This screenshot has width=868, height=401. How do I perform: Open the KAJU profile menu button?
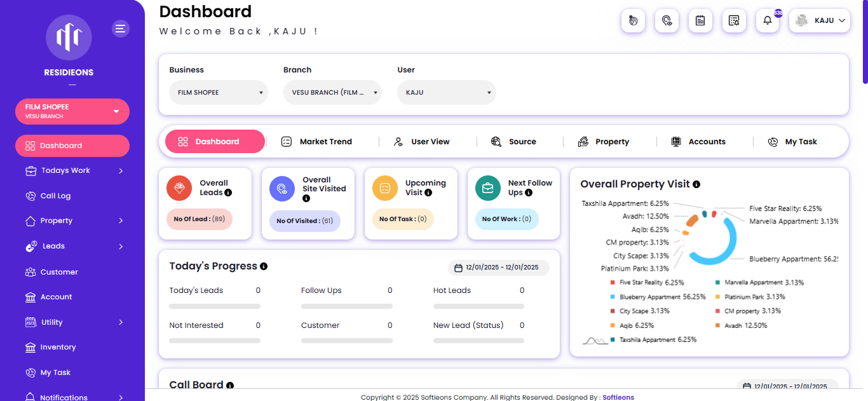tap(819, 20)
